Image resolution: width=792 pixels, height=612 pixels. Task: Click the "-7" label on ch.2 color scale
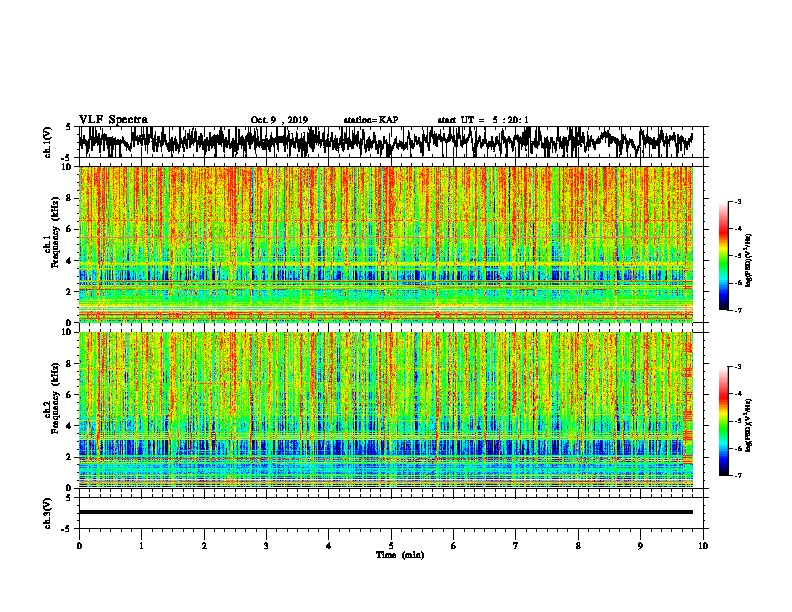(738, 475)
